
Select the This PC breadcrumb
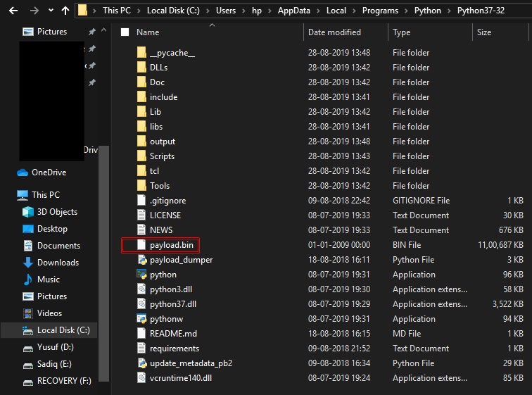coord(117,11)
